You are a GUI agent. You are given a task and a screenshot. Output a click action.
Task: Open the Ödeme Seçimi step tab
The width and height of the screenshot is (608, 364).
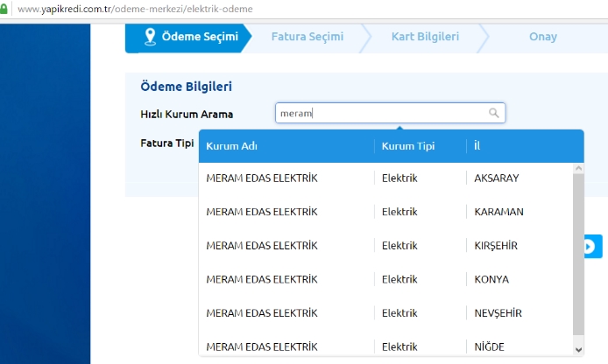(x=188, y=38)
